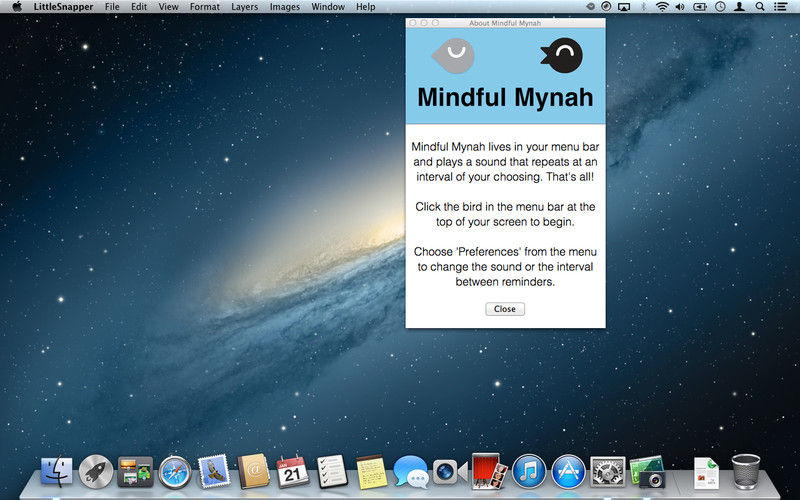Open the Wi-Fi status menu

click(662, 7)
